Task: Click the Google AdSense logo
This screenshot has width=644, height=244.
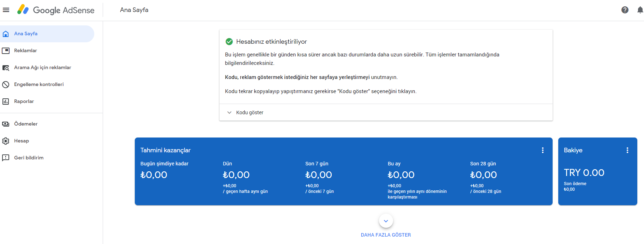Action: coord(56,10)
